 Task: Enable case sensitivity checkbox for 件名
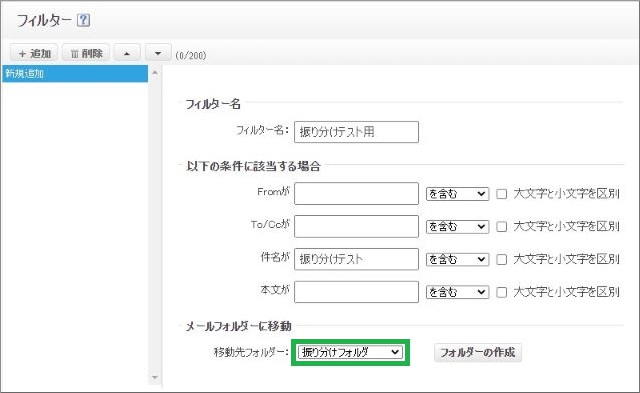(x=502, y=260)
